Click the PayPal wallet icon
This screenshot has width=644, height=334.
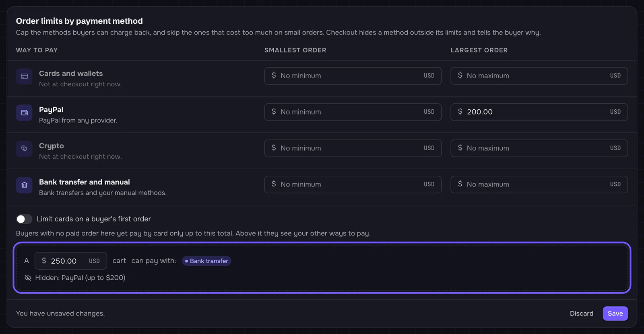click(24, 113)
